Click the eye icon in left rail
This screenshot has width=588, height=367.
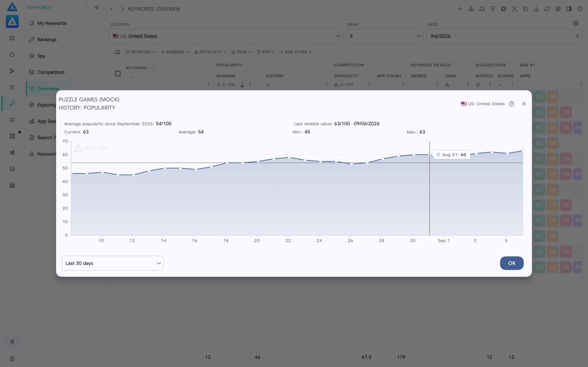pyautogui.click(x=12, y=87)
